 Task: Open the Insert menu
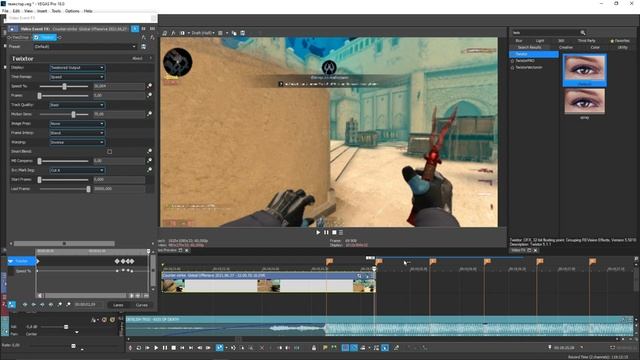(42, 11)
